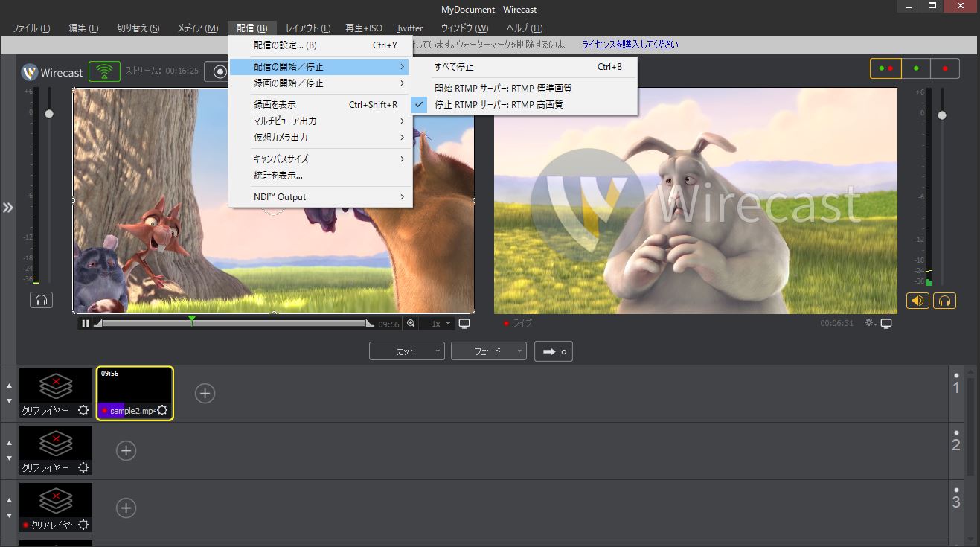Open the ファイル menu
This screenshot has width=980, height=547.
click(x=31, y=28)
